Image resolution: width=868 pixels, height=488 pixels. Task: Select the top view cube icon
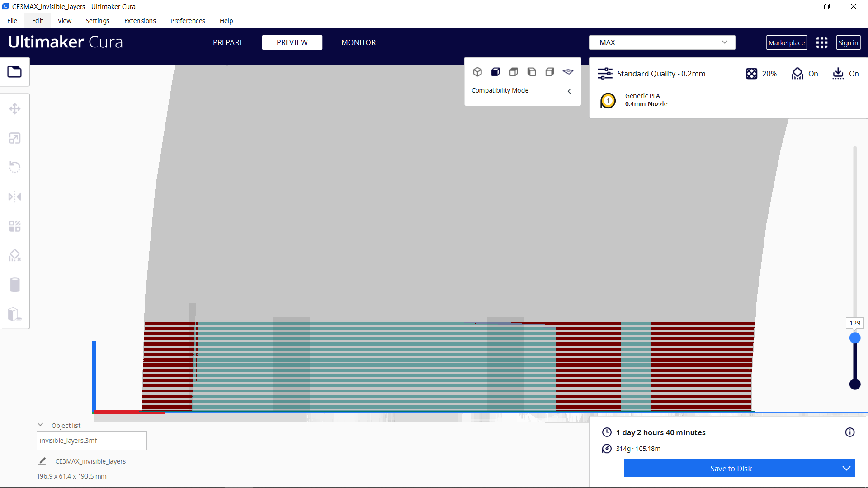click(x=514, y=72)
